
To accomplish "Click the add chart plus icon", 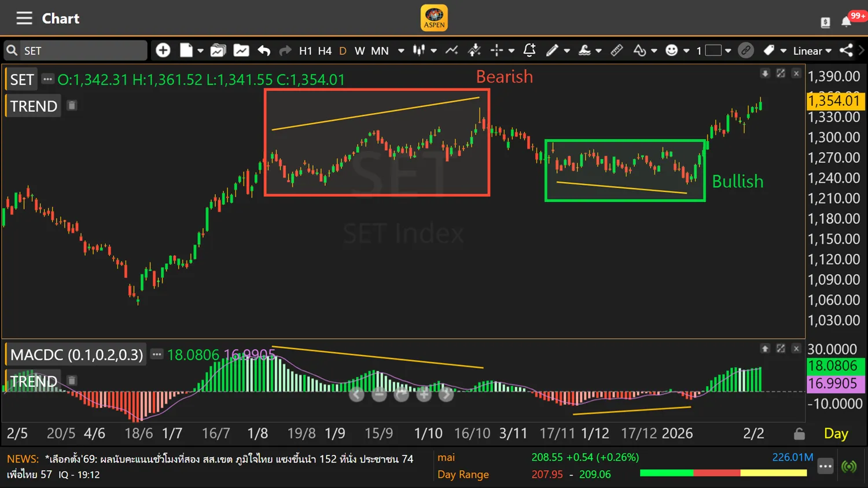I will (163, 51).
